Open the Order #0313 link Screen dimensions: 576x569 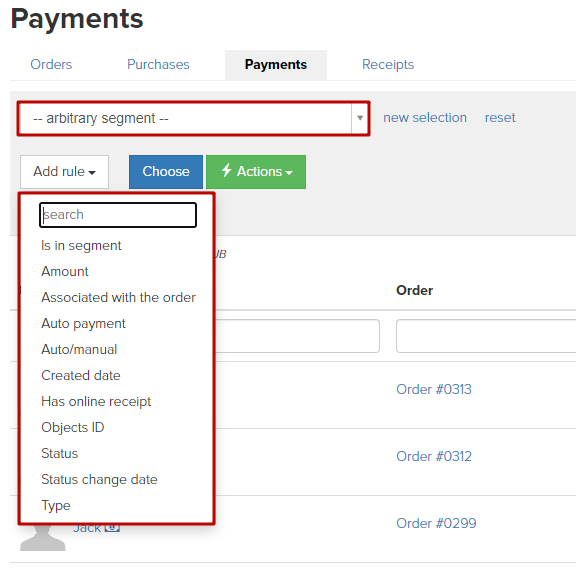(434, 389)
